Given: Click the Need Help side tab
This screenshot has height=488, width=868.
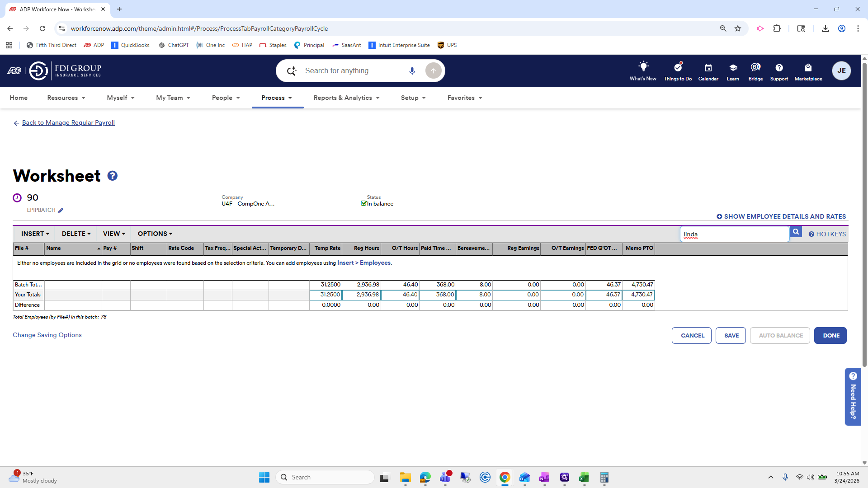Looking at the screenshot, I should [x=853, y=396].
